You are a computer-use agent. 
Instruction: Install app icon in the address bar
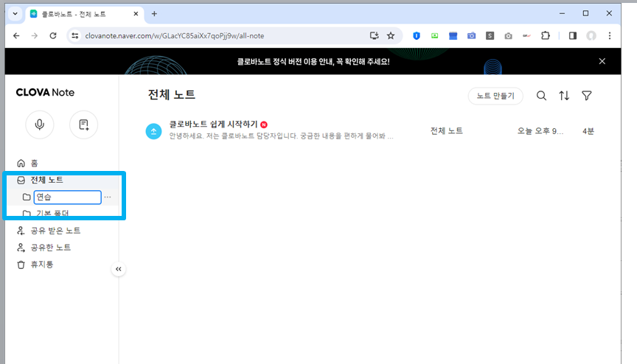click(374, 35)
